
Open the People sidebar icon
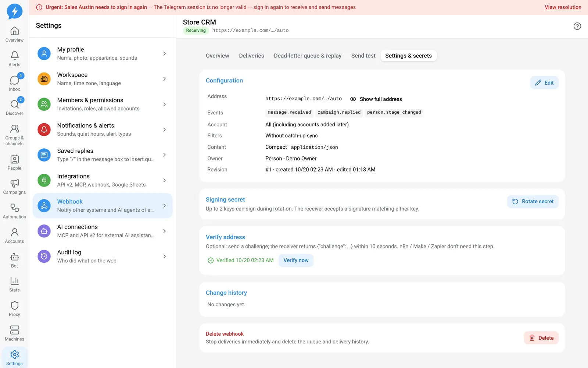coord(14,163)
